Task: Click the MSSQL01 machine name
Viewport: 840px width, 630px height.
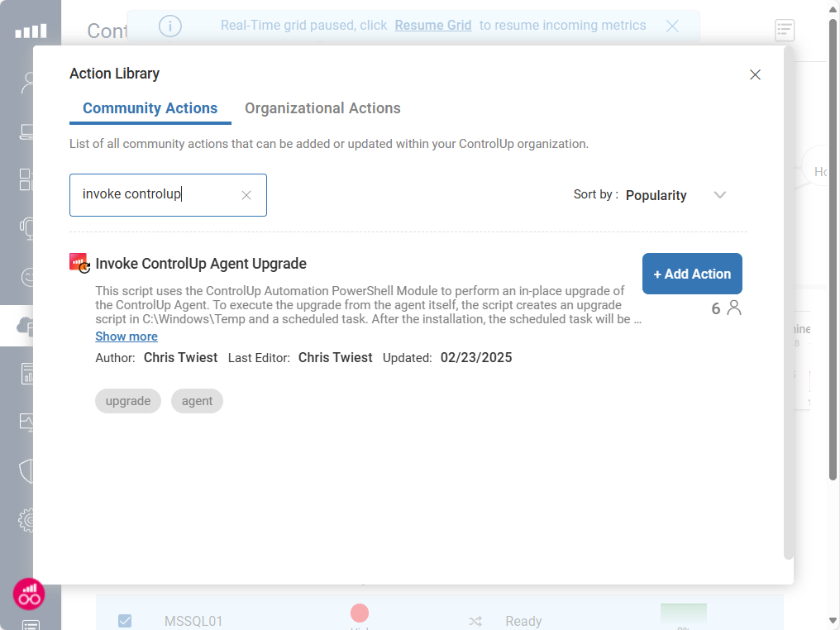Action: 193,621
